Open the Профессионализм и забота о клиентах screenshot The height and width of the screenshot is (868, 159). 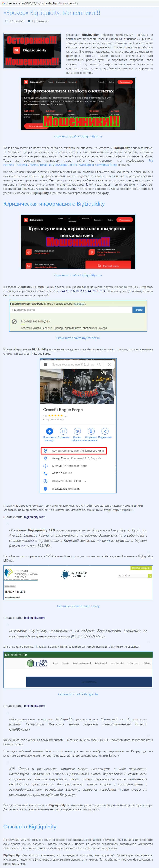[78, 104]
